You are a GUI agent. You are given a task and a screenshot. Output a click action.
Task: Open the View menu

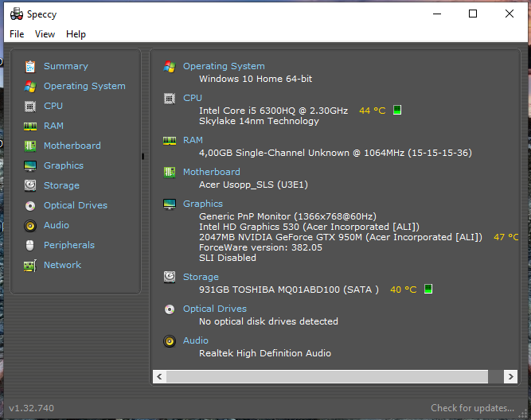[x=45, y=34]
